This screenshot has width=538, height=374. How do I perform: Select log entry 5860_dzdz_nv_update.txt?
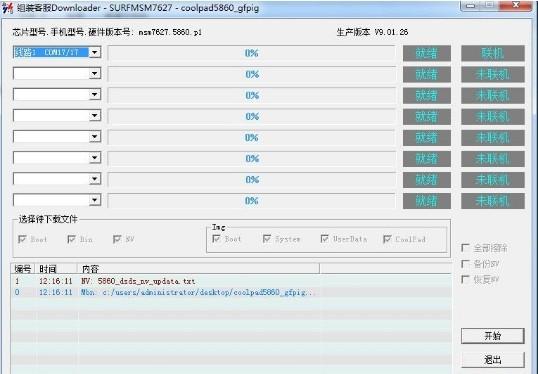(x=231, y=281)
